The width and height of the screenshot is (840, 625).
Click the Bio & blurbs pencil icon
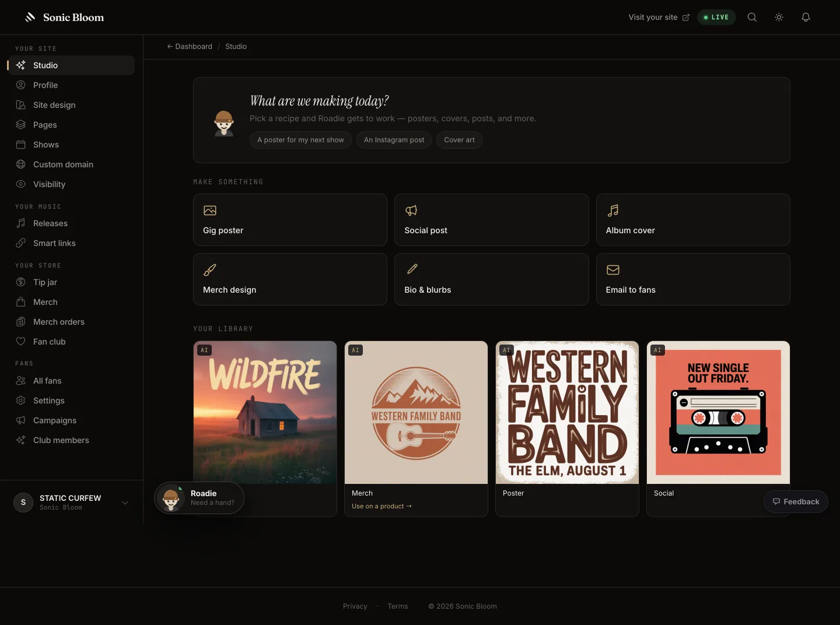(x=412, y=269)
